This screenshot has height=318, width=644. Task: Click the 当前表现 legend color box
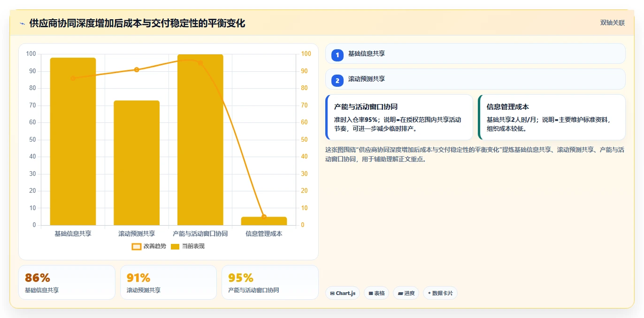point(175,246)
